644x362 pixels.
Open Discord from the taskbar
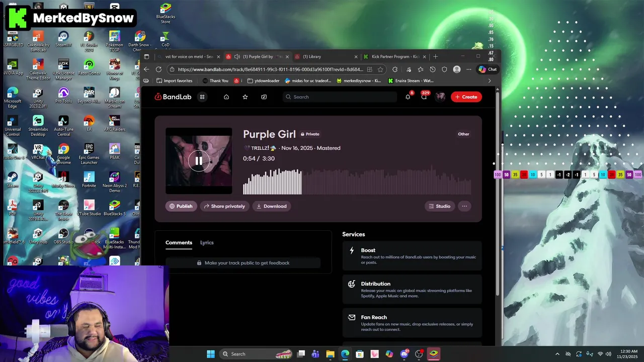pos(404,354)
